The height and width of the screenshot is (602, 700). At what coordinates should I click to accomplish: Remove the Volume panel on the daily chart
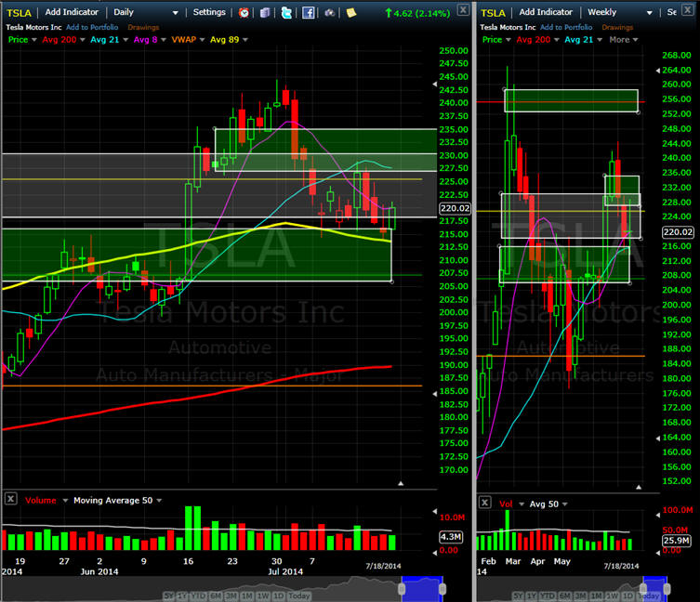(11, 499)
